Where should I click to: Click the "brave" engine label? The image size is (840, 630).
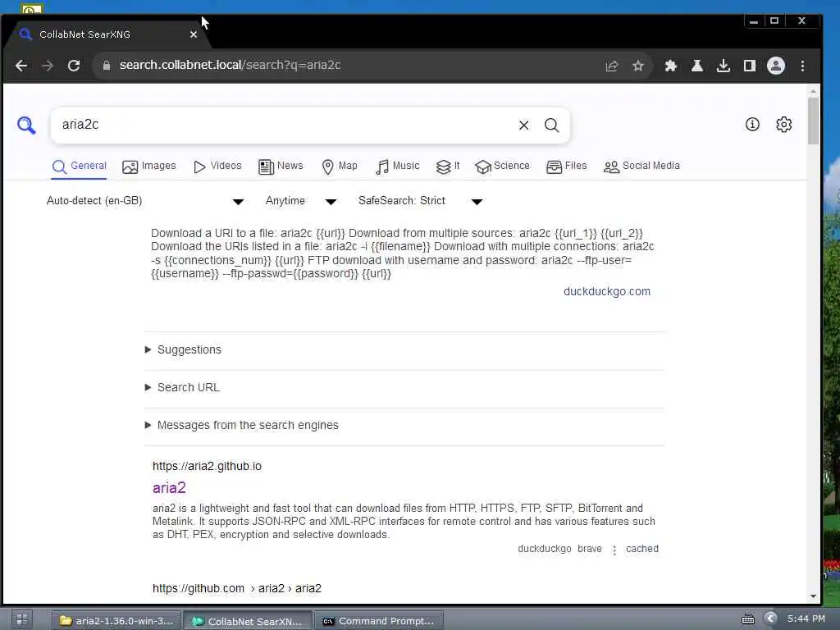point(589,549)
